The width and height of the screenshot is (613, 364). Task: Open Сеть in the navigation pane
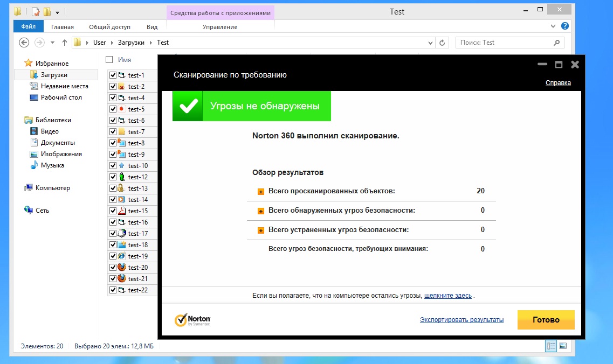coord(42,211)
